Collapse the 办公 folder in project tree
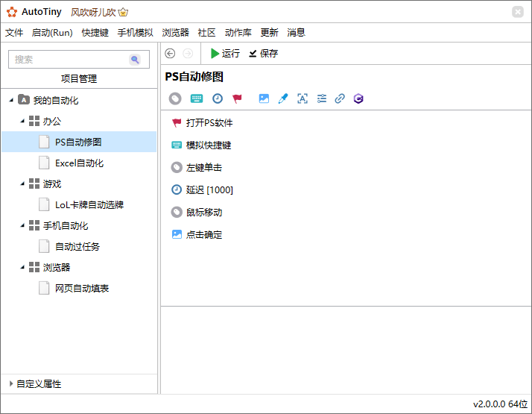 [x=22, y=121]
